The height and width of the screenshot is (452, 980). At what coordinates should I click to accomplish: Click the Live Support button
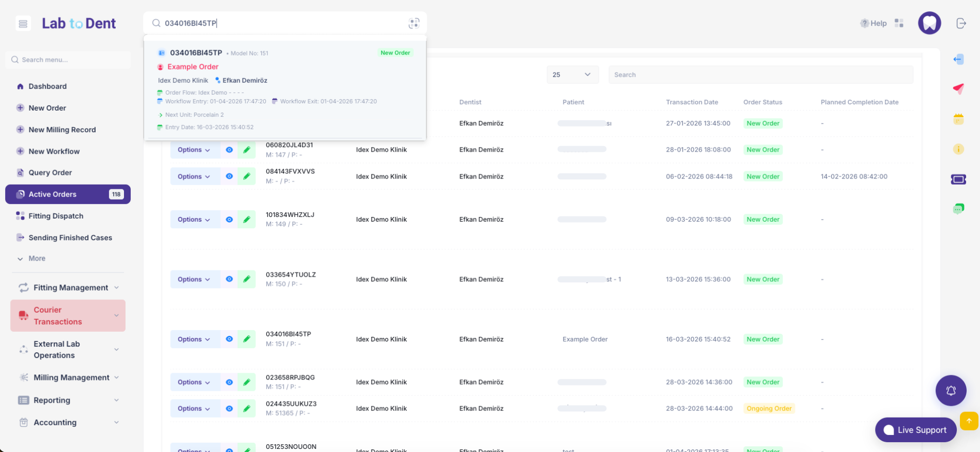pyautogui.click(x=915, y=430)
